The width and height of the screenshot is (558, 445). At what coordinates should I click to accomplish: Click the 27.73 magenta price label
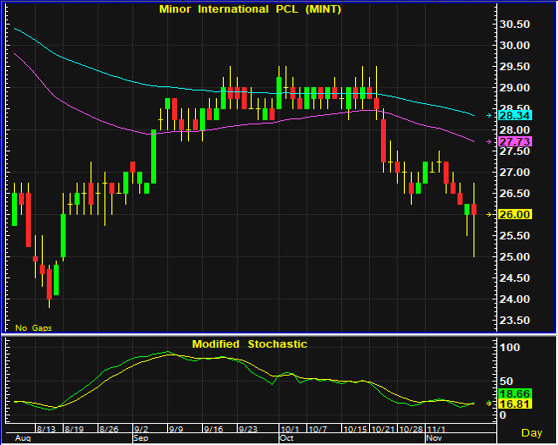tap(515, 142)
